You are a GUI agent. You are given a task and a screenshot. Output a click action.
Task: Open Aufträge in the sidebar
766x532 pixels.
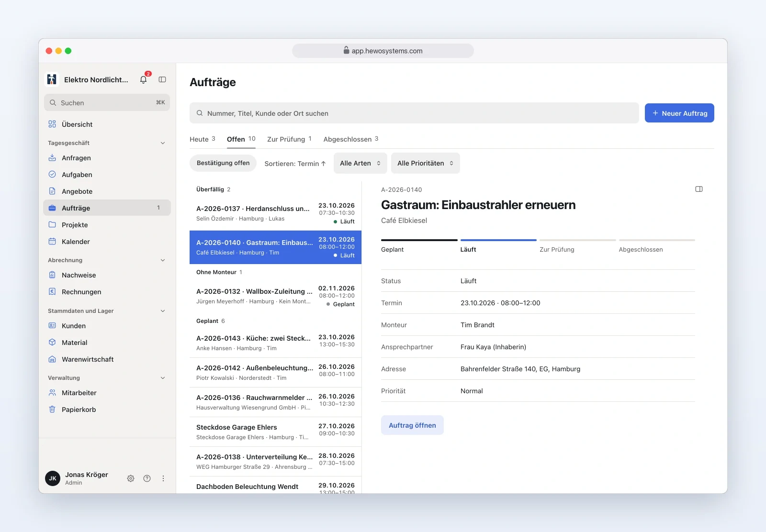click(107, 208)
